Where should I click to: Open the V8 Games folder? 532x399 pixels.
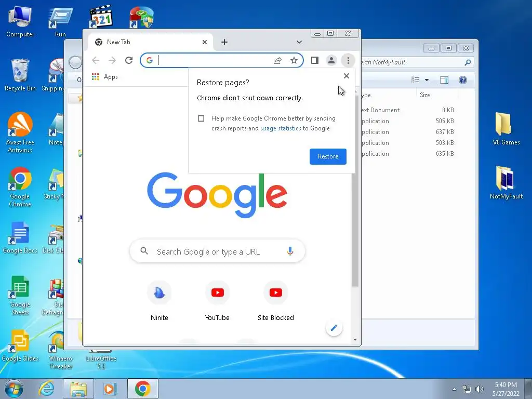[x=506, y=129]
